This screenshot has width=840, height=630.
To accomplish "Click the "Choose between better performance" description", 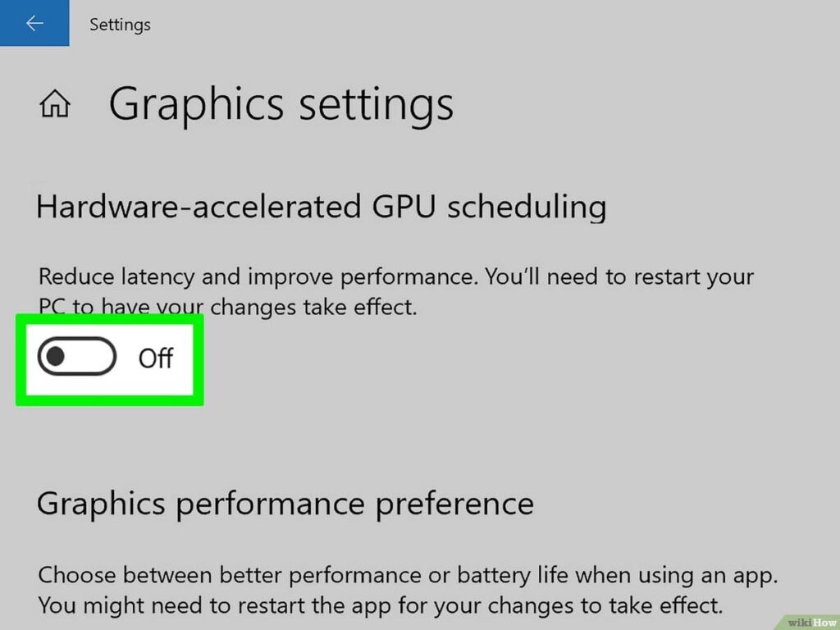I will click(x=246, y=574).
